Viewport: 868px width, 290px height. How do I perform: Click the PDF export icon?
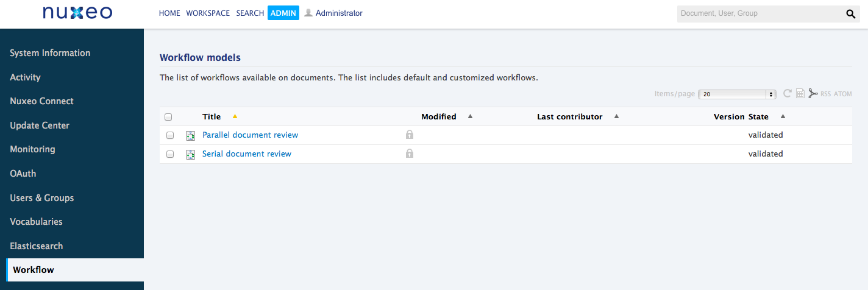pyautogui.click(x=813, y=93)
